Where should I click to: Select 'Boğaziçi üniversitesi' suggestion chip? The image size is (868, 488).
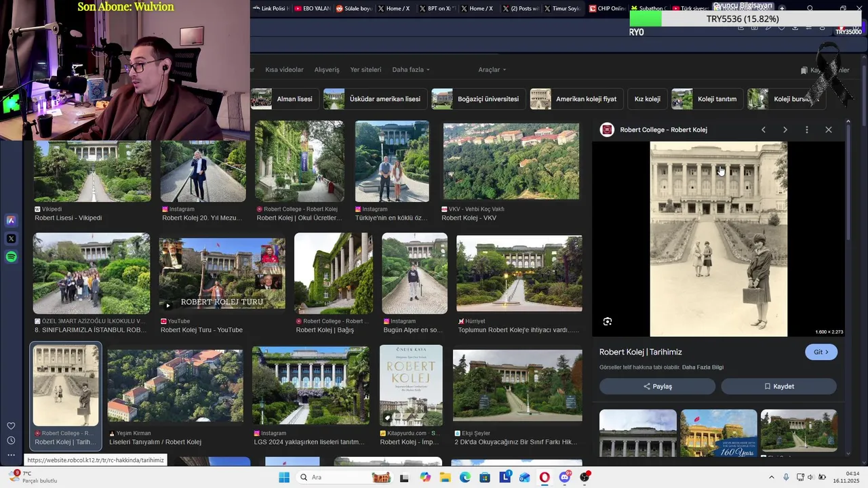[478, 99]
